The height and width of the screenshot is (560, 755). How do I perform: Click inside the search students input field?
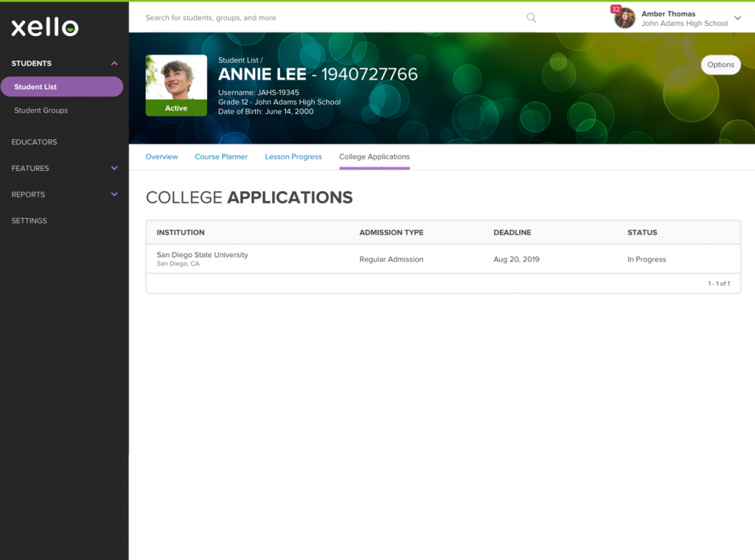click(x=295, y=18)
